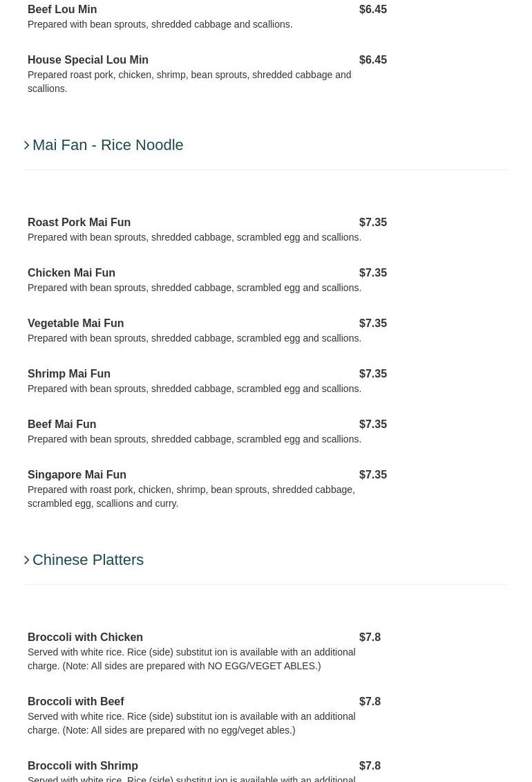
Task: Pick Shrimp Mai Fun
Action: [69, 374]
